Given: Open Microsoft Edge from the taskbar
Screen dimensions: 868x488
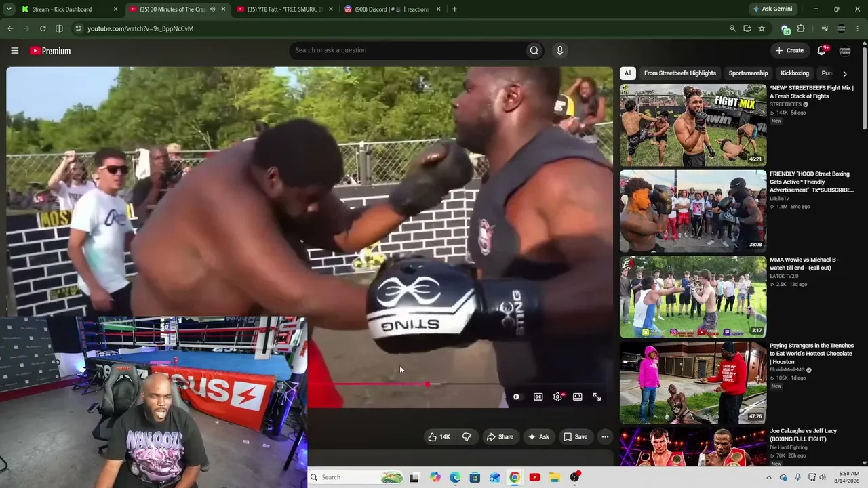Looking at the screenshot, I should pos(455,477).
